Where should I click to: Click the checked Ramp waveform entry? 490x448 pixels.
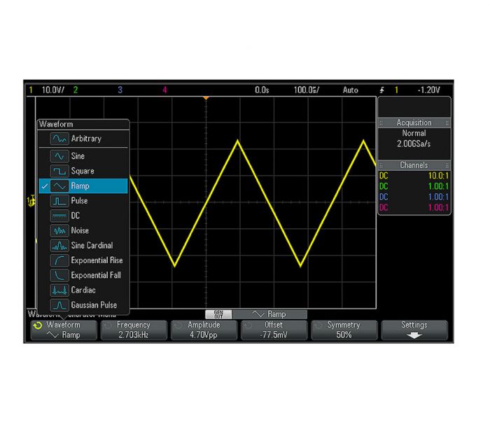tap(83, 186)
